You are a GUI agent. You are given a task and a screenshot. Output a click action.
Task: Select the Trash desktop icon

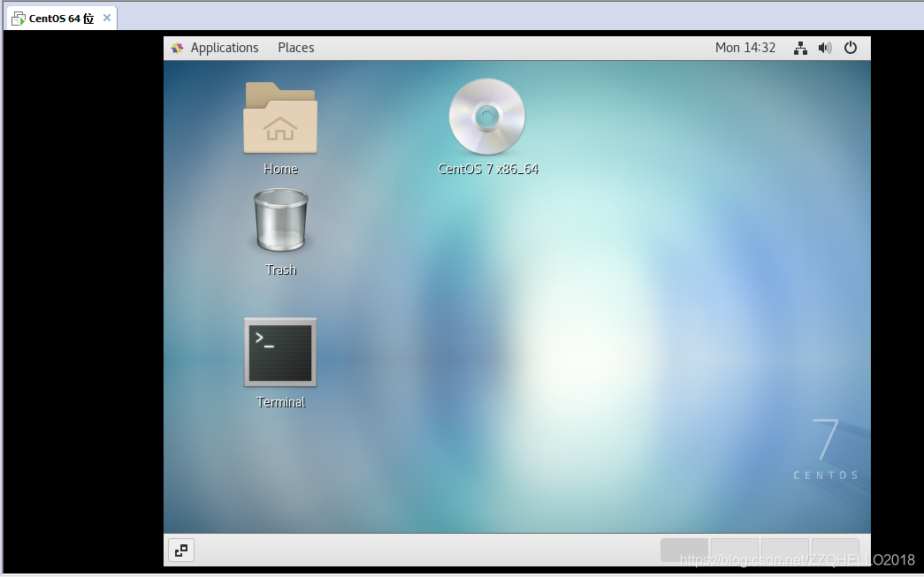click(280, 221)
